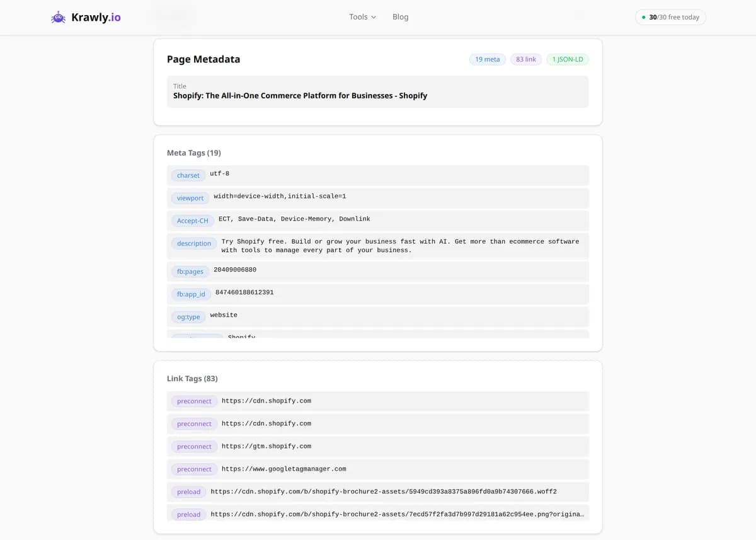This screenshot has width=756, height=540.
Task: Click the first preconnect cdn.shopify.com row
Action: [x=378, y=401]
